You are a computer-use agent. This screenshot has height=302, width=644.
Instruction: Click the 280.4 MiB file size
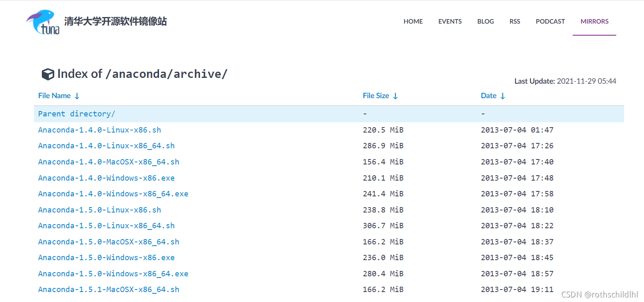point(383,273)
